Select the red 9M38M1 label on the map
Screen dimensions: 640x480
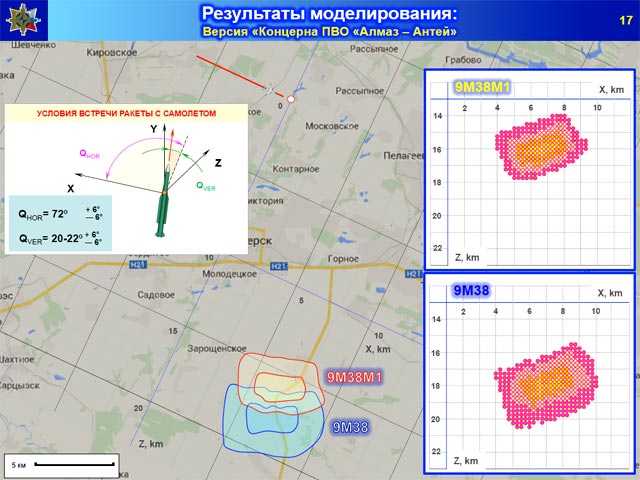coord(355,377)
